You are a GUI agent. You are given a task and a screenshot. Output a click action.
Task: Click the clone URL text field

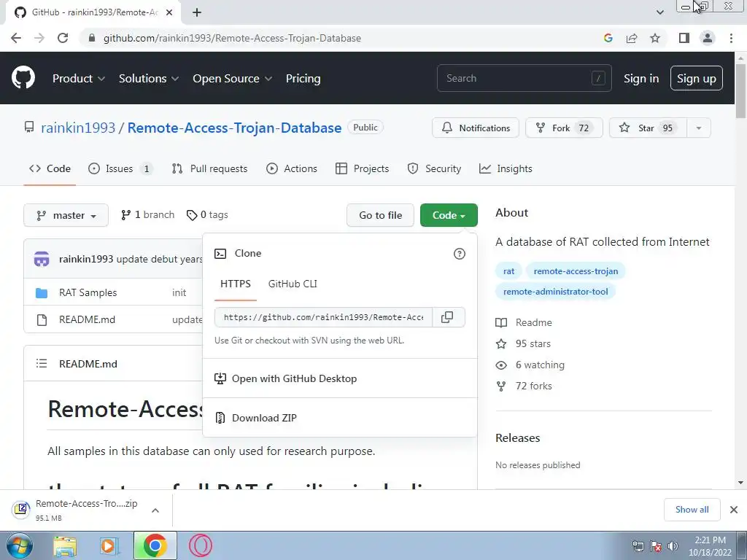[x=323, y=317]
